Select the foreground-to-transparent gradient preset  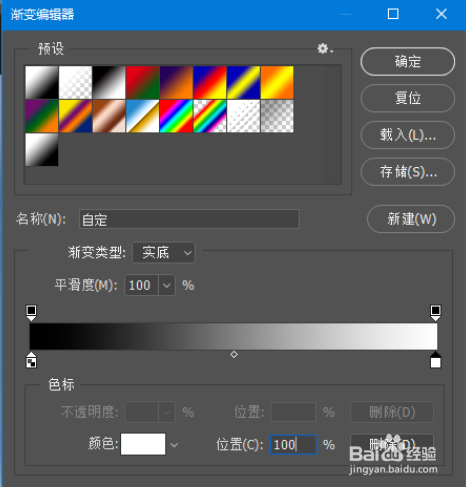click(75, 82)
